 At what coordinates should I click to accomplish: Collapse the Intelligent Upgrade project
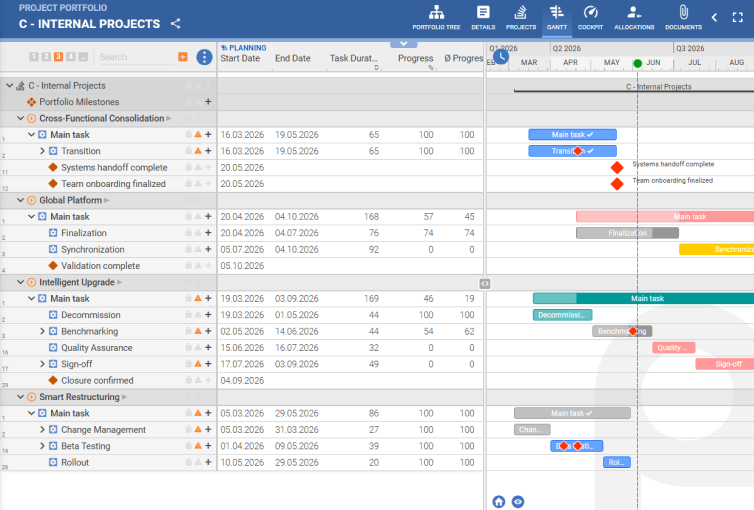(x=20, y=282)
